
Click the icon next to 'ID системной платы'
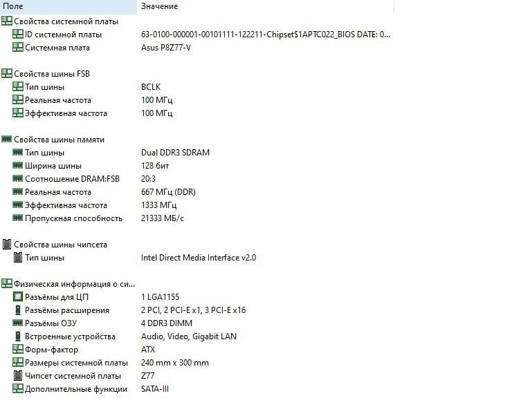point(18,34)
